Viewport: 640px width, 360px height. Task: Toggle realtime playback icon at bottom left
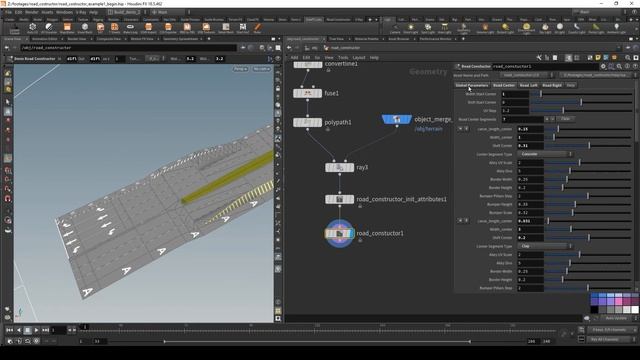(x=10, y=341)
